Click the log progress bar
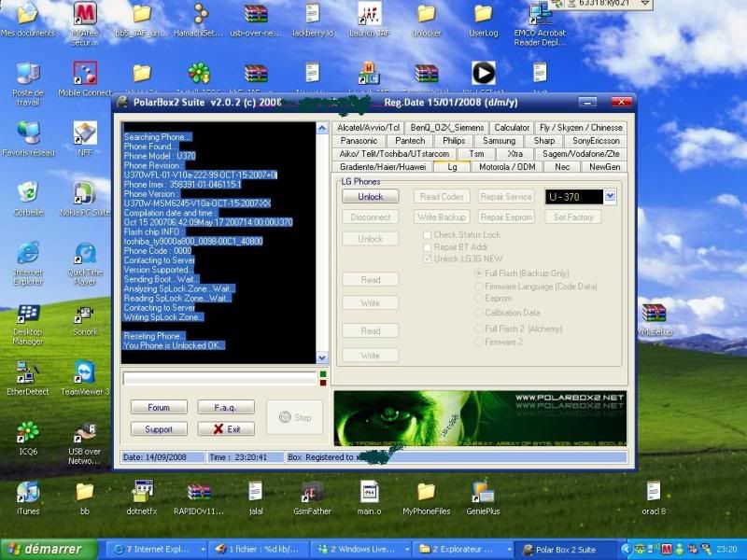The image size is (747, 560). click(219, 379)
